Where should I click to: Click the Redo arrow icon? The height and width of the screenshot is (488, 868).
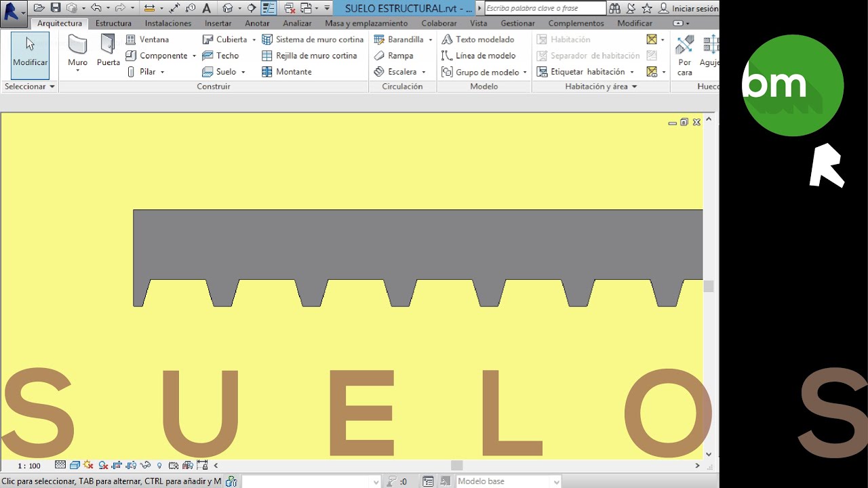(x=120, y=8)
